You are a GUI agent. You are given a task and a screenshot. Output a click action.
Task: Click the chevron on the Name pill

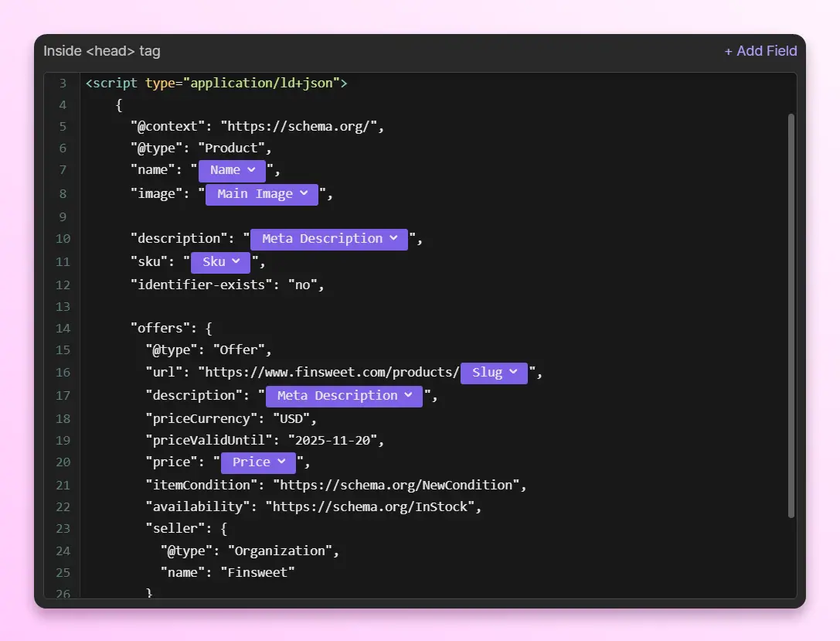(253, 170)
